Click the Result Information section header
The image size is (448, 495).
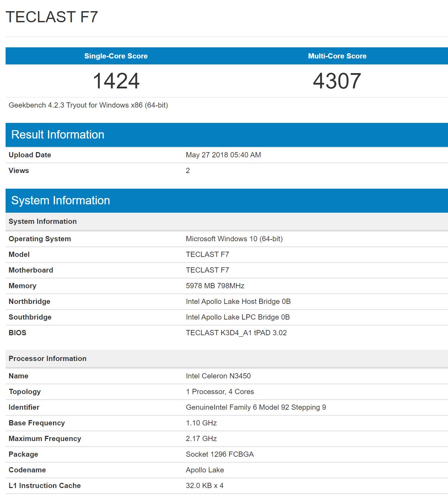point(227,135)
